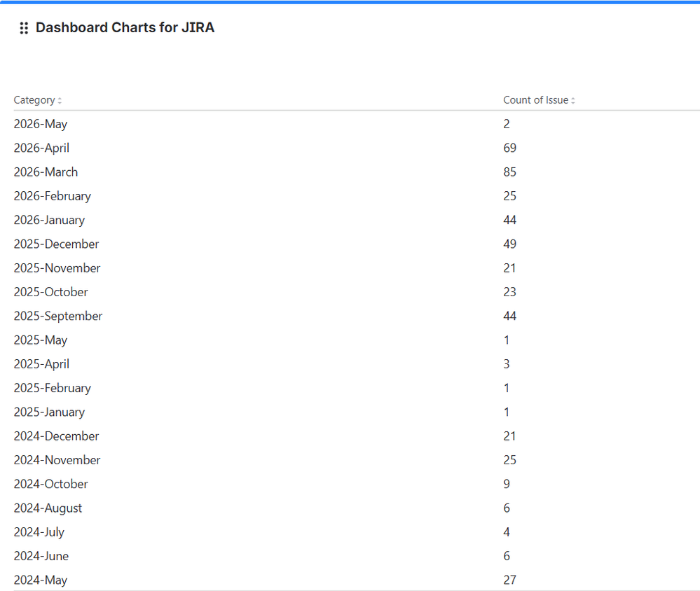Click count value 25 for 2024-November
The image size is (700, 591).
click(510, 460)
